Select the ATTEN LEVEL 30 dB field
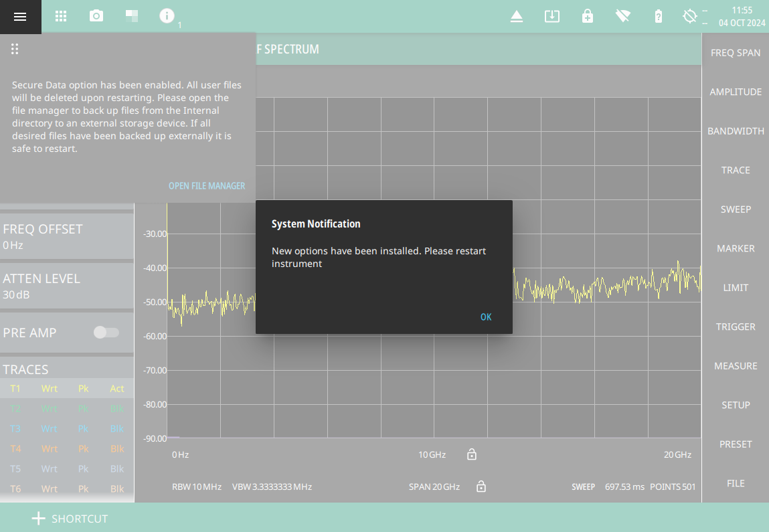The image size is (769, 532). click(x=67, y=286)
